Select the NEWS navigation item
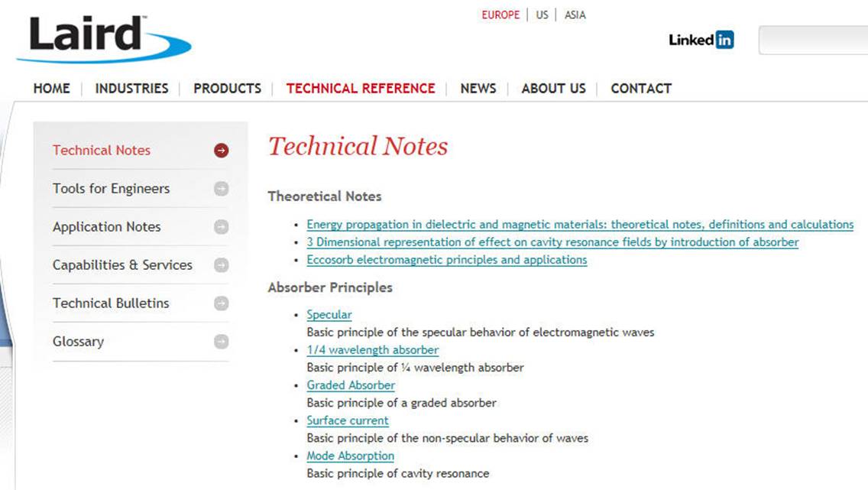Viewport: 868px width, 490px height. tap(478, 89)
